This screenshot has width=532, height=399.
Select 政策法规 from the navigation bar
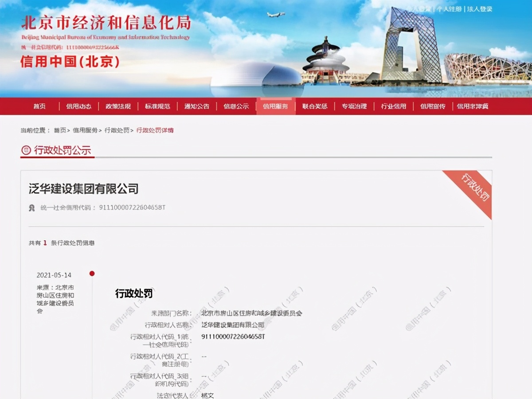click(x=118, y=106)
